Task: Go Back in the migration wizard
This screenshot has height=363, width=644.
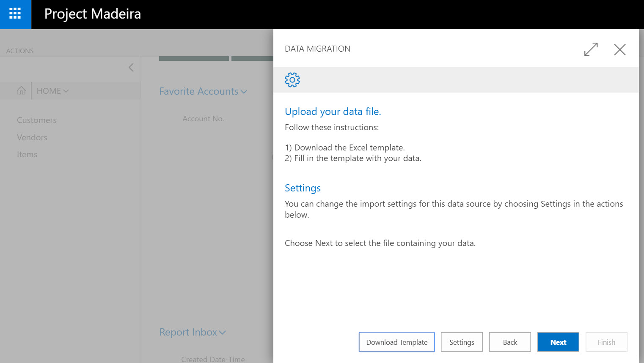Action: click(x=509, y=342)
